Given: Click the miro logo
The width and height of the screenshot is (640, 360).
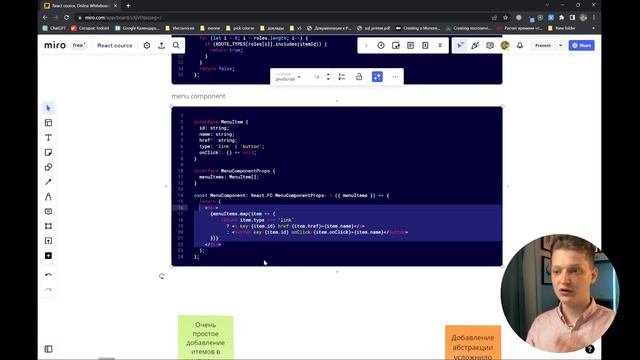Looking at the screenshot, I should tap(55, 45).
